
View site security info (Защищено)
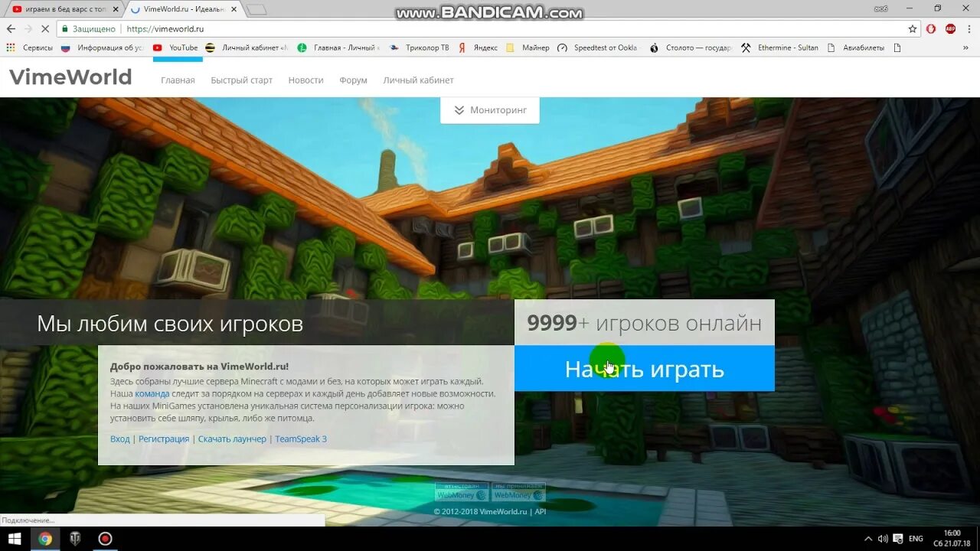(89, 29)
